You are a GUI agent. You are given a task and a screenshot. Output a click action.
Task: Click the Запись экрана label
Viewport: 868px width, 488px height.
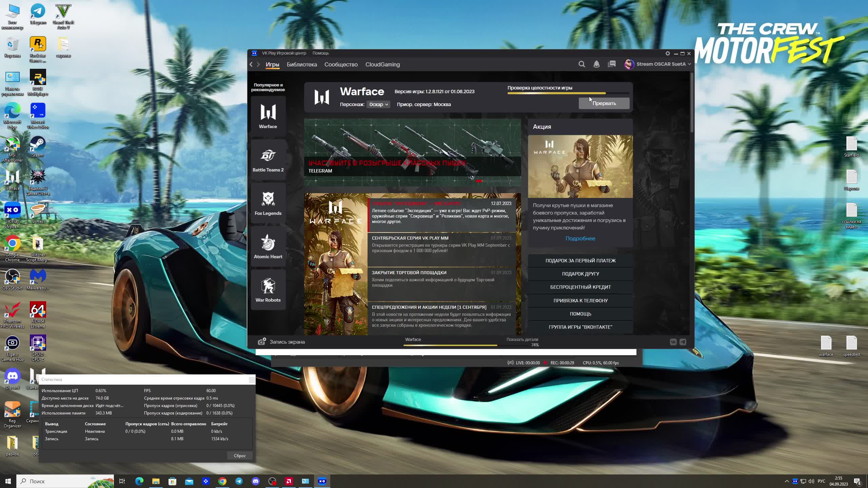287,342
